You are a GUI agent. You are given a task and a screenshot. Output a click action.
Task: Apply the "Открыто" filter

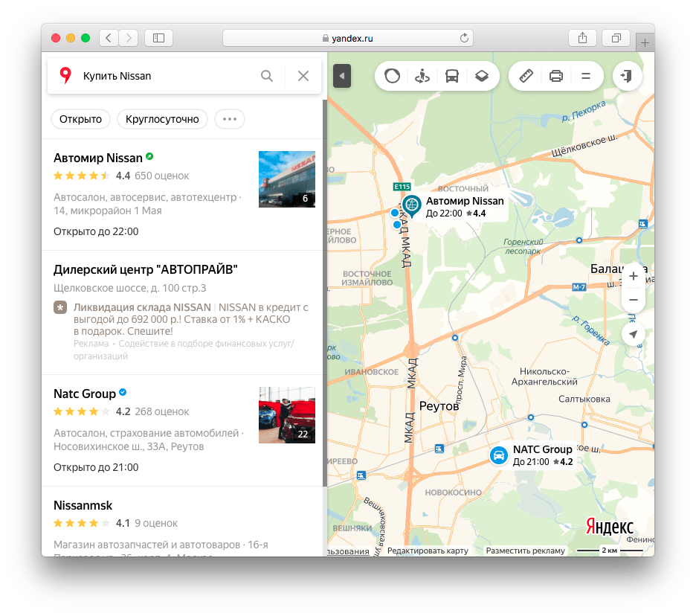tap(80, 119)
